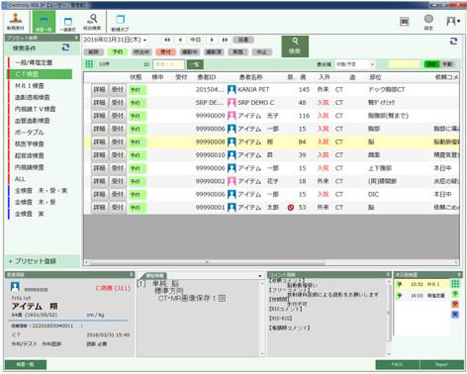
Task: Click the green grid icon beside 10件
Action: pyautogui.click(x=89, y=64)
